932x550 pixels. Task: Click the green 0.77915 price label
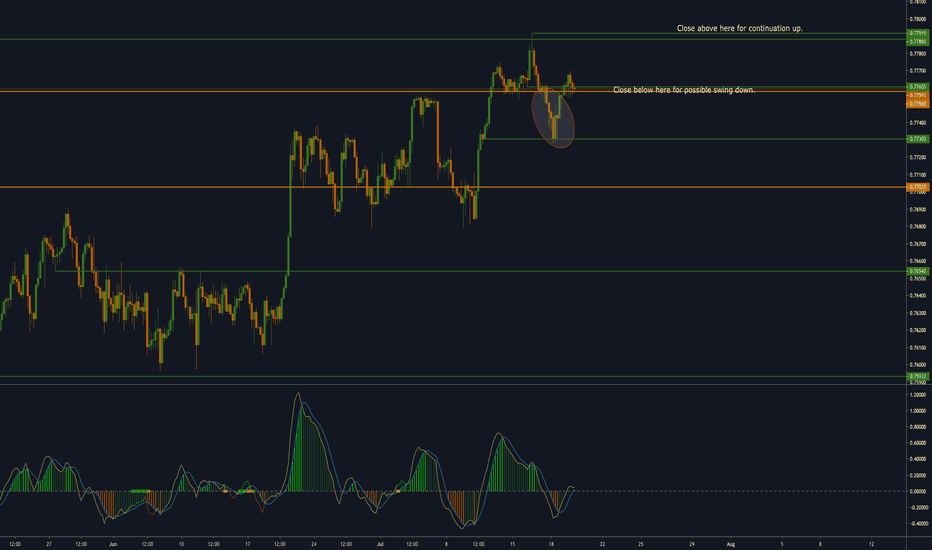click(x=918, y=34)
